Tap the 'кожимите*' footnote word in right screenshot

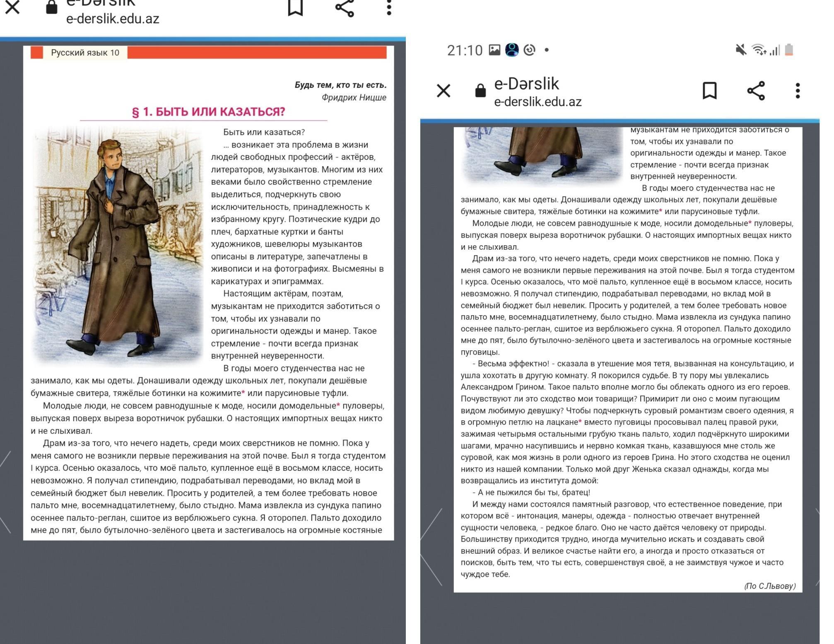click(641, 212)
